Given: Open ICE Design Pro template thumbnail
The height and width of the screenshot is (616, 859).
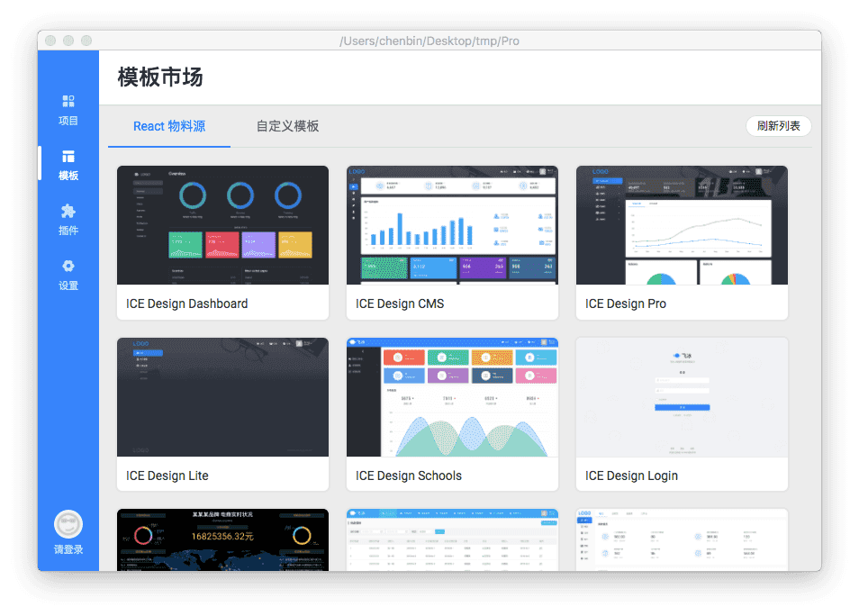Looking at the screenshot, I should click(x=682, y=225).
